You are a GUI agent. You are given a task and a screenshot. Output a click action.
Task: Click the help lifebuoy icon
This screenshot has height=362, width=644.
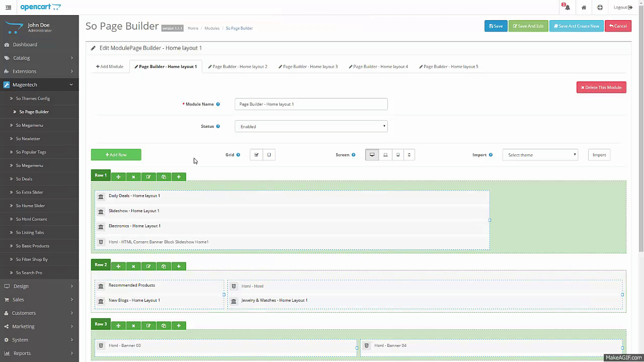point(600,8)
